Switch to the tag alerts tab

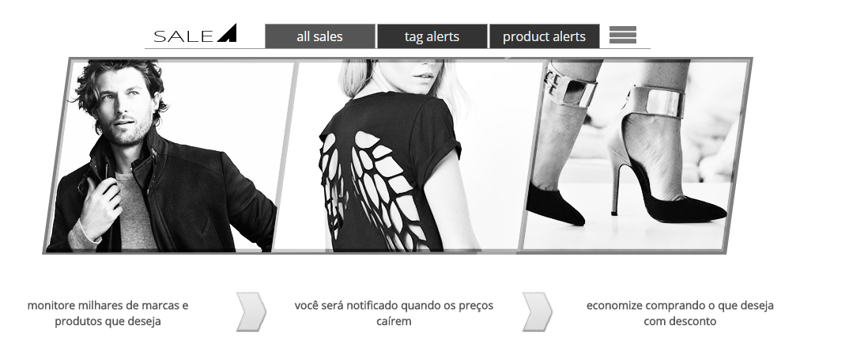tap(432, 36)
